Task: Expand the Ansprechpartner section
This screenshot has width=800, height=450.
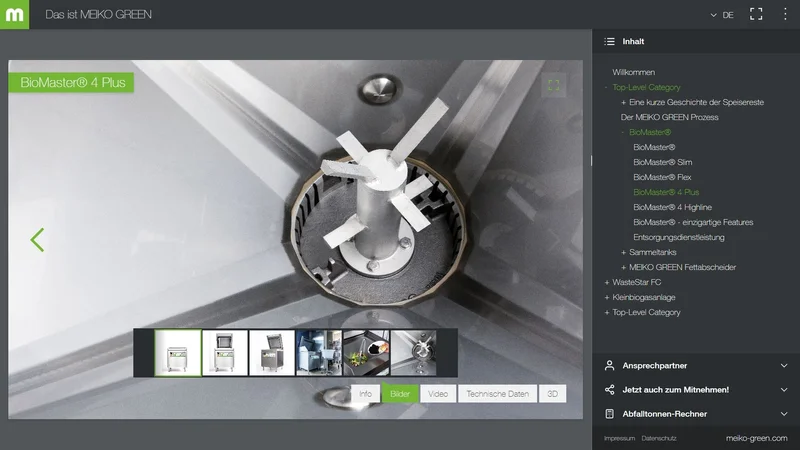Action: (783, 365)
